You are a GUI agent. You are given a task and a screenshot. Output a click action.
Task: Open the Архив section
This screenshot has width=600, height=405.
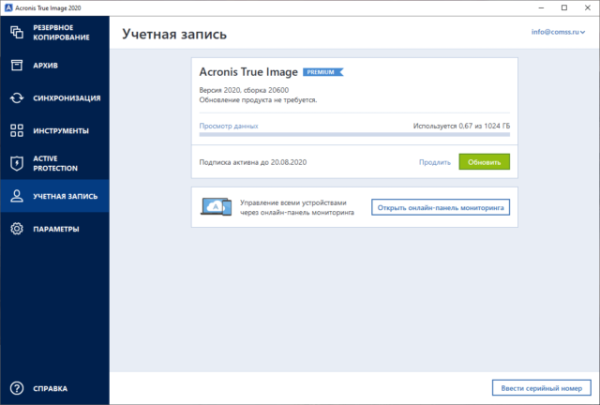pos(55,65)
